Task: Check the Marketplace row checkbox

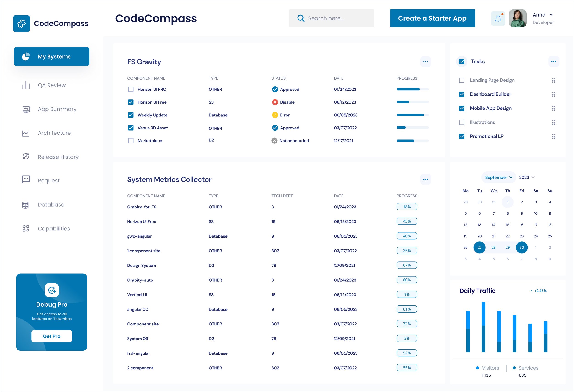Action: pos(131,141)
